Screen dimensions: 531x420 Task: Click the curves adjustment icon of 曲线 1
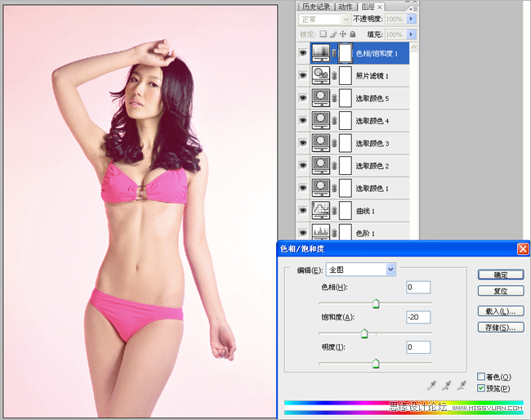click(321, 210)
